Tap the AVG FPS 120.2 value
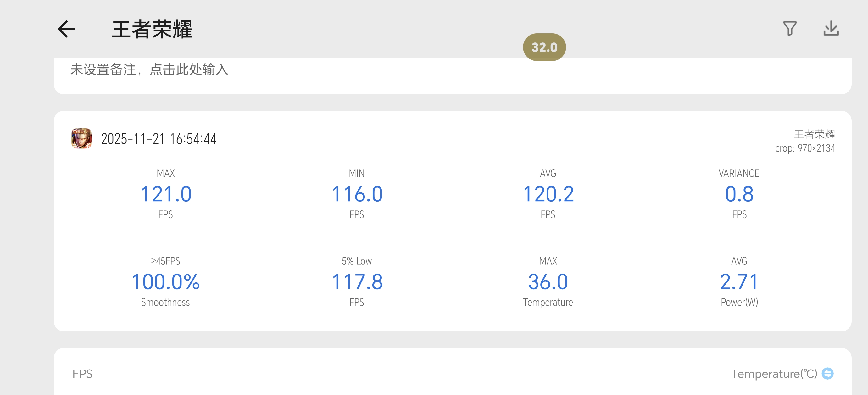This screenshot has height=395, width=868. pos(548,194)
